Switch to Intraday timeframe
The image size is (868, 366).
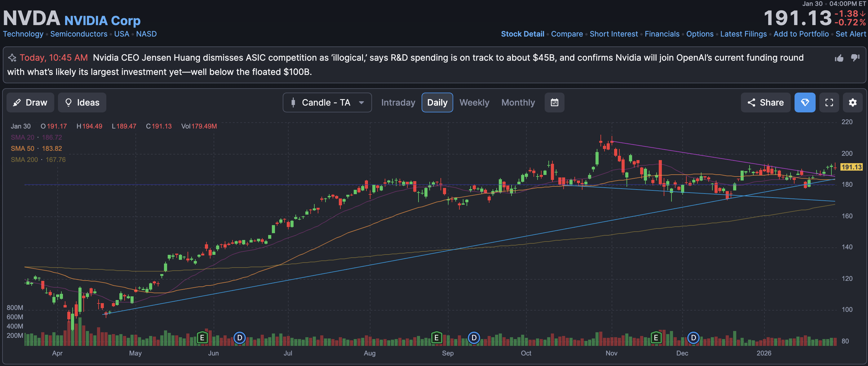(398, 102)
